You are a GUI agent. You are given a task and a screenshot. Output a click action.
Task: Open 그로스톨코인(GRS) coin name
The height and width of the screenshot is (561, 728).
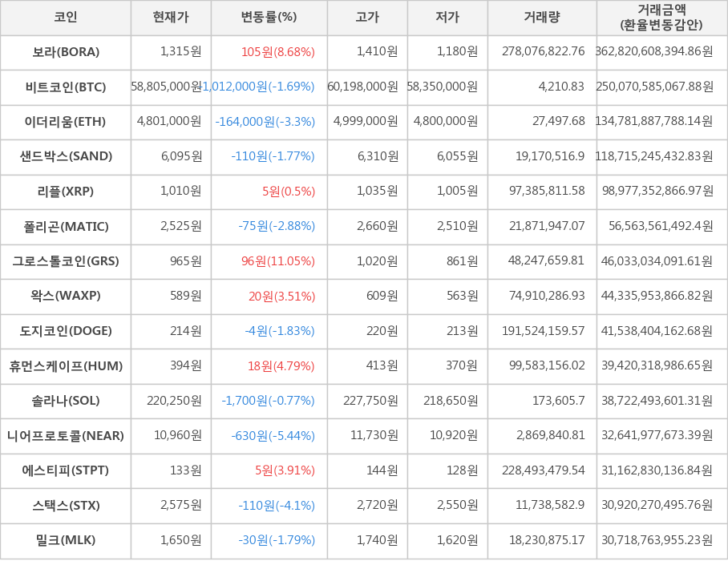click(x=66, y=261)
